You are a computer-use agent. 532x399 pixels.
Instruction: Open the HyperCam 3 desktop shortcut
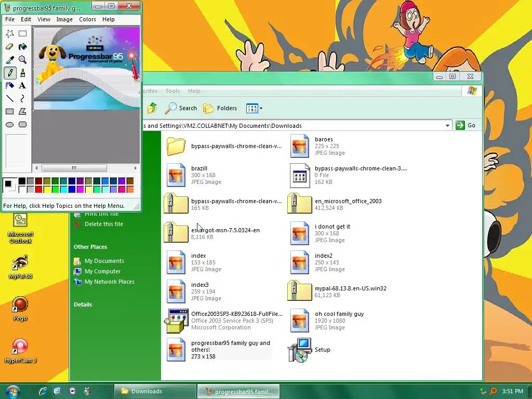click(20, 351)
